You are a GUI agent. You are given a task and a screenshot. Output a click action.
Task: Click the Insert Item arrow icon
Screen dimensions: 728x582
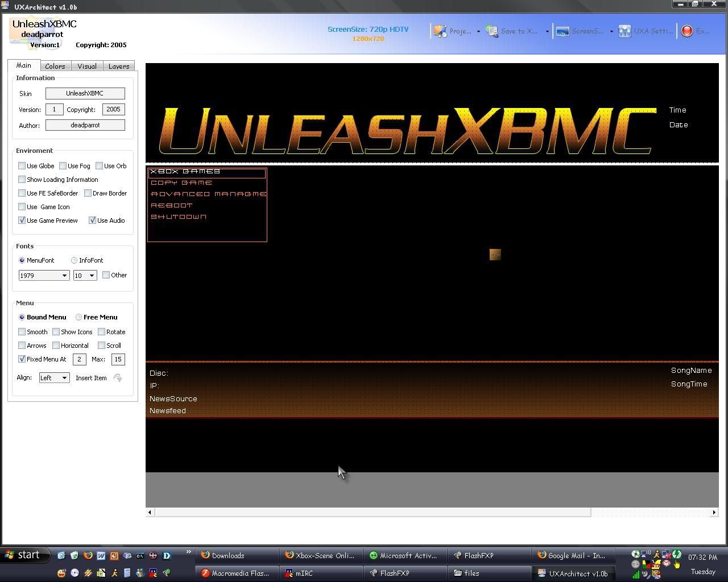118,378
